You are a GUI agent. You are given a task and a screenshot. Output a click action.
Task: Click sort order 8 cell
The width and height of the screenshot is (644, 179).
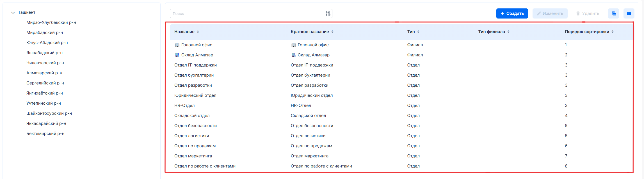coord(566,166)
